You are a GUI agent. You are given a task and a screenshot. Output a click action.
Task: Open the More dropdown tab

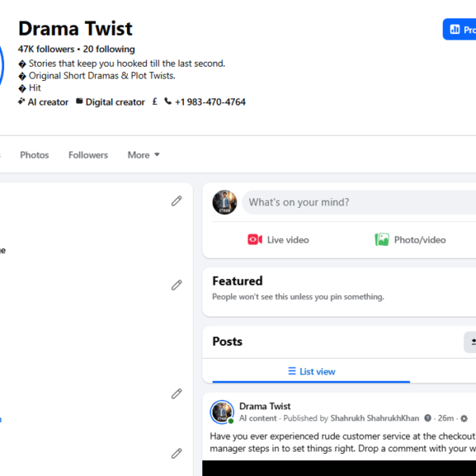point(144,155)
